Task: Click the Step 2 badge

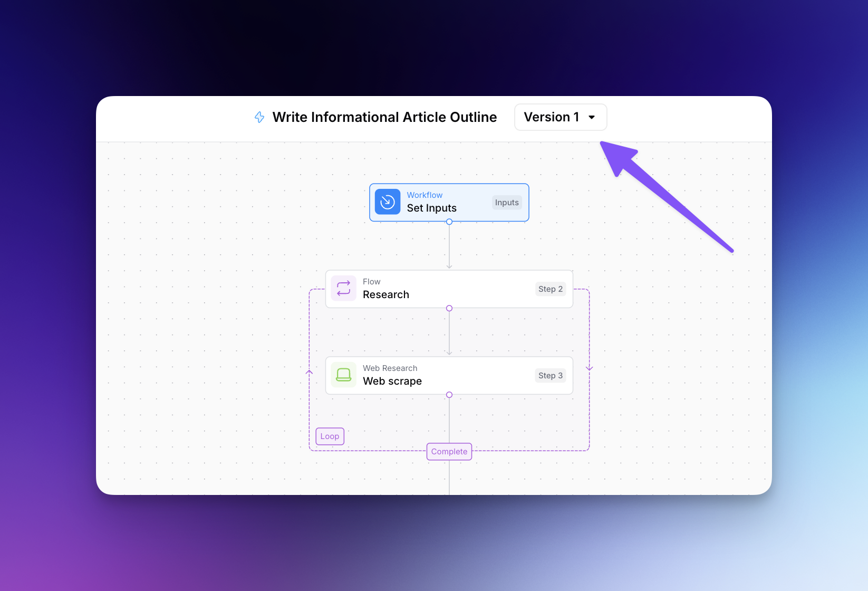Action: (550, 289)
